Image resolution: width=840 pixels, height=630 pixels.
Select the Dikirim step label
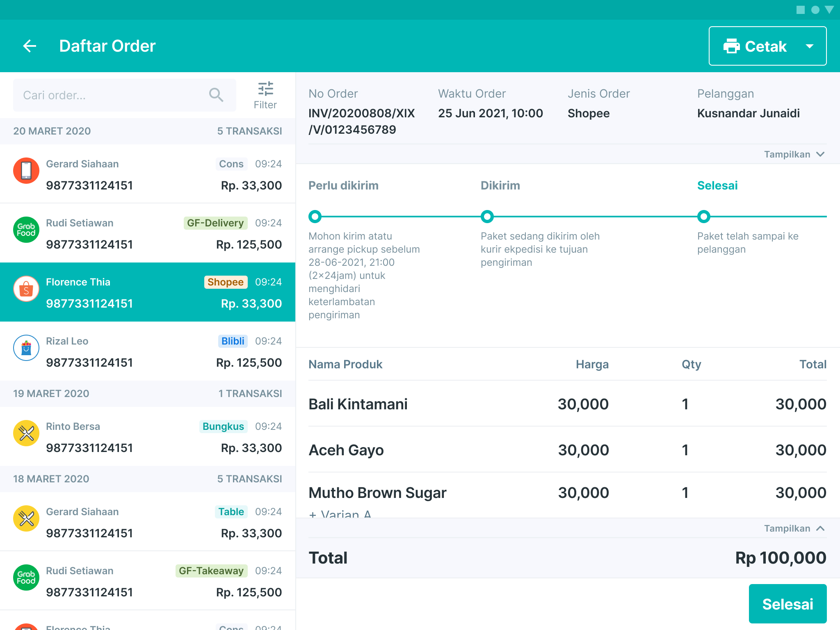tap(500, 186)
